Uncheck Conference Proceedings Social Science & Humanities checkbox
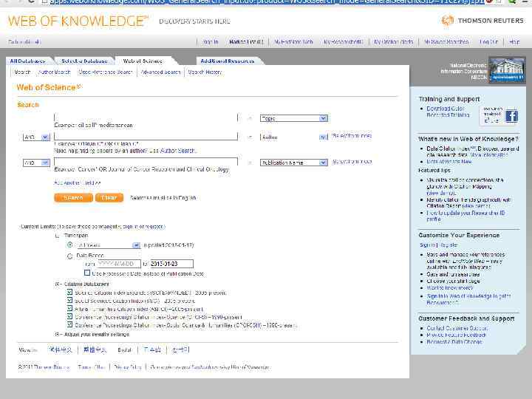 pos(69,324)
